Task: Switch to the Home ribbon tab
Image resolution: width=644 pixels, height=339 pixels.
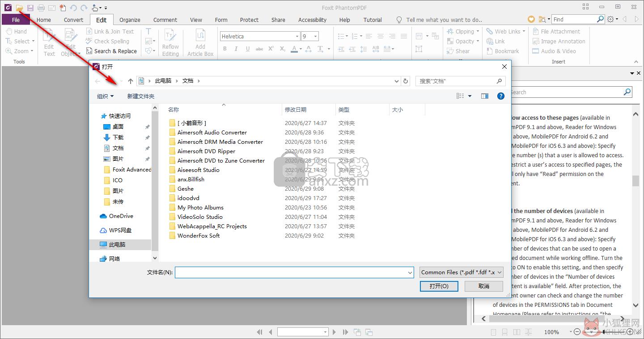Action: (44, 20)
